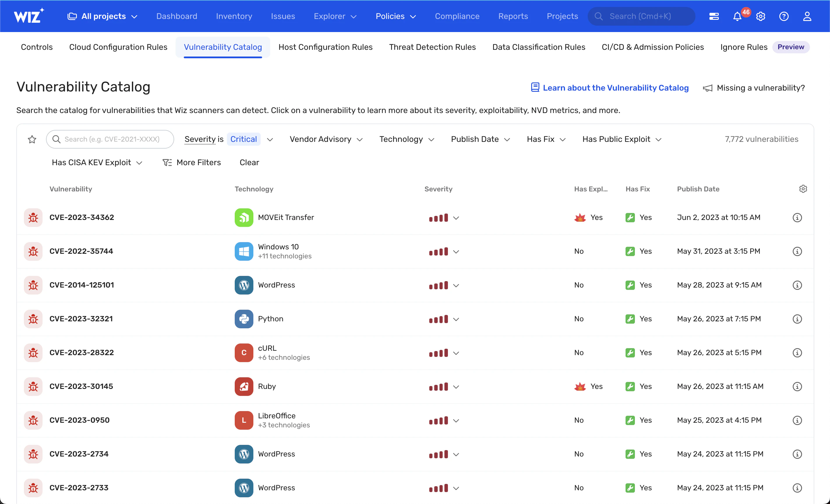Viewport: 830px width, 504px height.
Task: Click the cURL icon for CVE-2023-28322
Action: (x=244, y=352)
